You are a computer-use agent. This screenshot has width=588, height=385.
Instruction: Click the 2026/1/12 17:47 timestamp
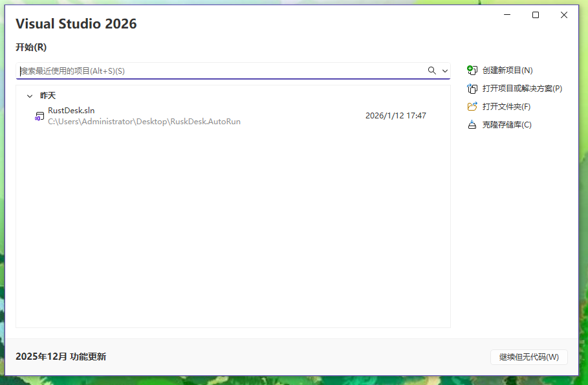396,116
